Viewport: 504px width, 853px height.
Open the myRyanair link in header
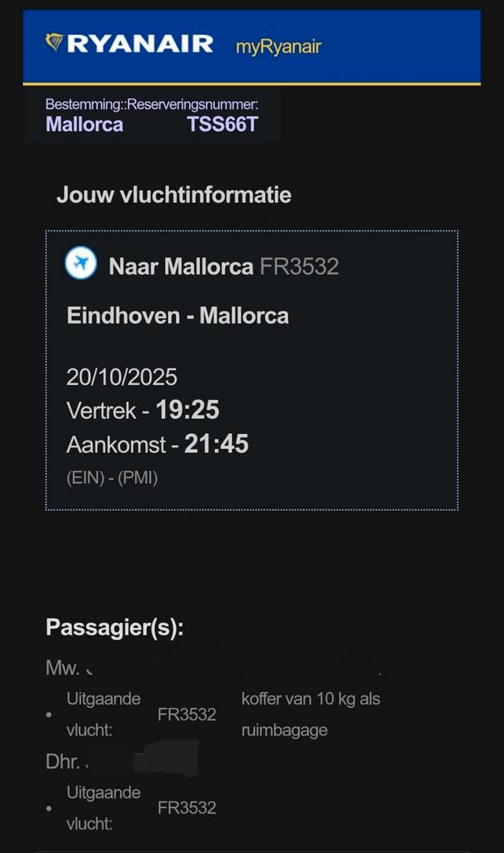click(x=278, y=47)
